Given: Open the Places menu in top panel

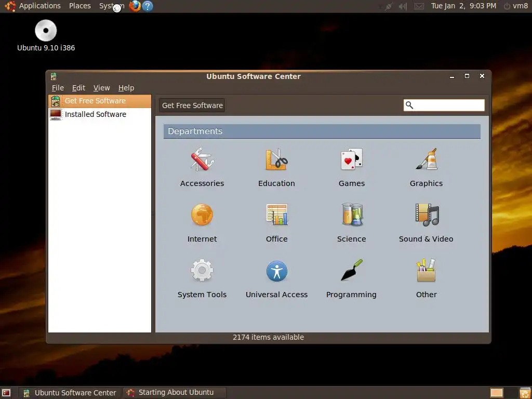Looking at the screenshot, I should (79, 6).
